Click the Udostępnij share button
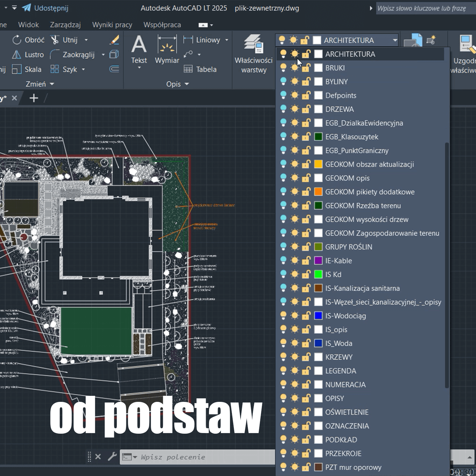Viewport: 476px width, 476px height. tap(45, 8)
